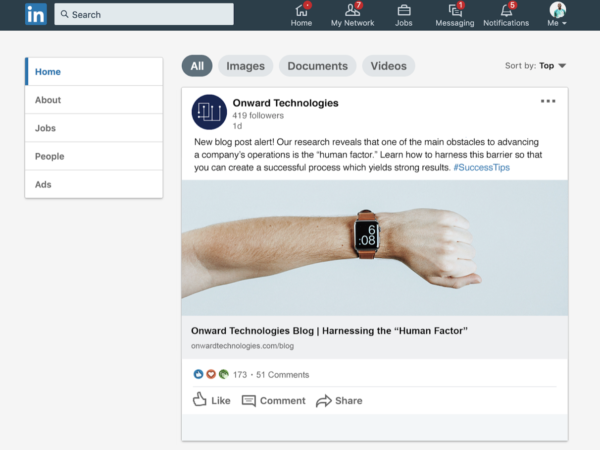
Task: Click the 1d post timestamp
Action: click(x=237, y=126)
